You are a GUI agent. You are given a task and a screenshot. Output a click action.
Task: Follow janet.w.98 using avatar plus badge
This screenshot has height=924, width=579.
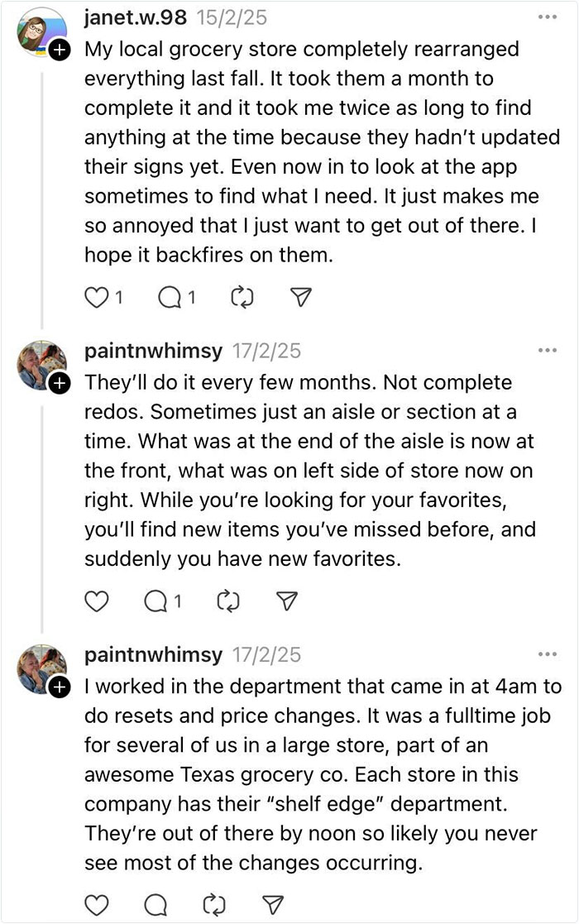pos(60,51)
